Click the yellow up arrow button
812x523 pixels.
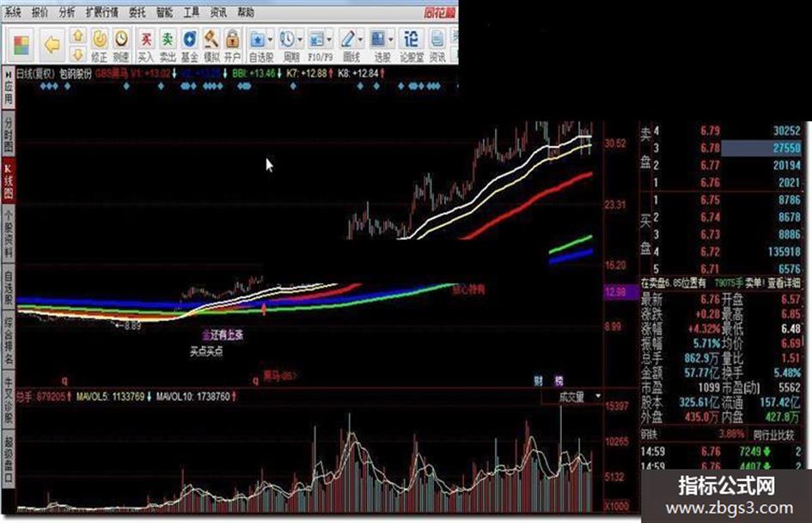(77, 36)
